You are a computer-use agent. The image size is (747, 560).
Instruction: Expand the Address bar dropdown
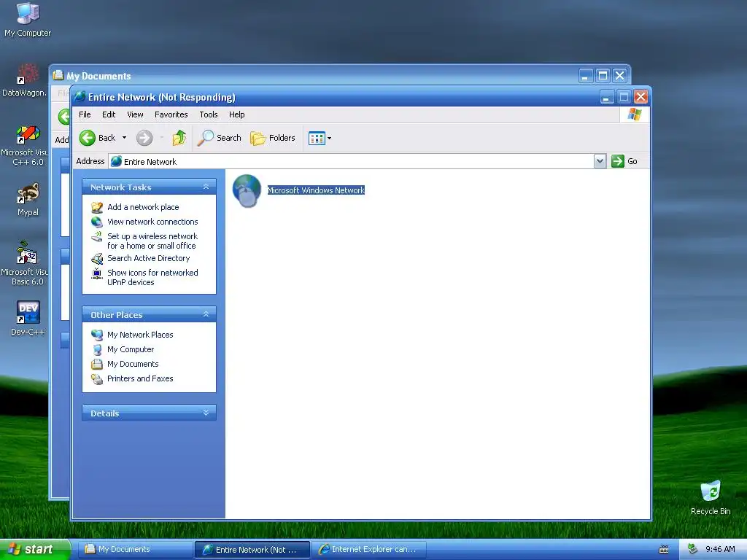click(600, 161)
